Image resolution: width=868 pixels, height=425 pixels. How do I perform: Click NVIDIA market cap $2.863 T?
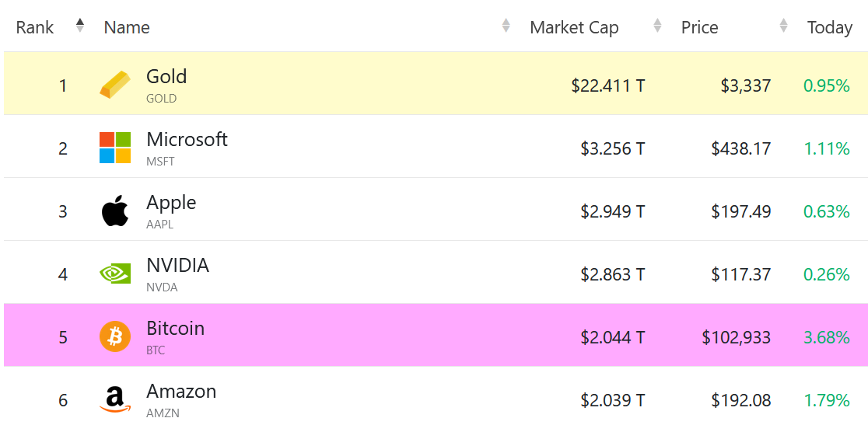point(613,275)
